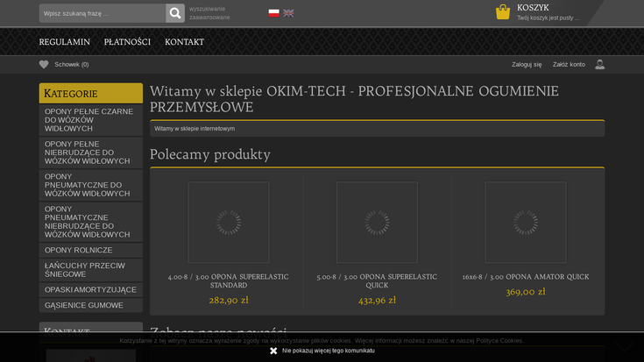This screenshot has height=362, width=644.
Task: Open the Kontakt menu item
Action: pyautogui.click(x=184, y=42)
